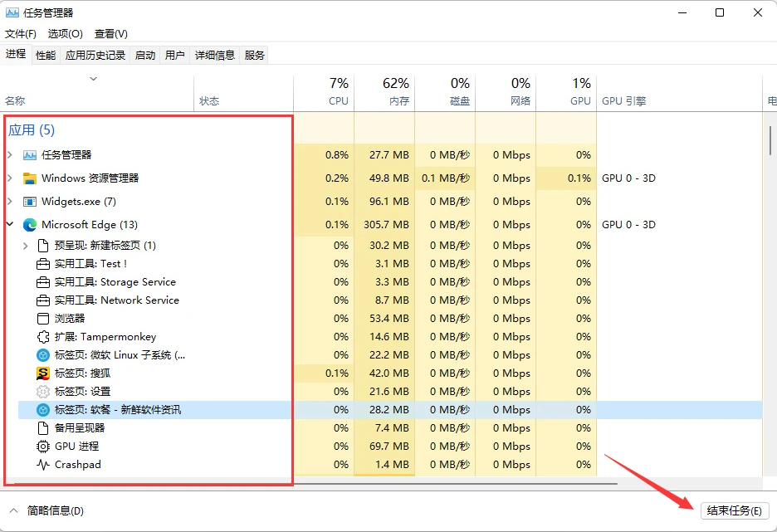Click the 0.1 MB/秒 disk value
The height and width of the screenshot is (532, 777).
pos(446,178)
